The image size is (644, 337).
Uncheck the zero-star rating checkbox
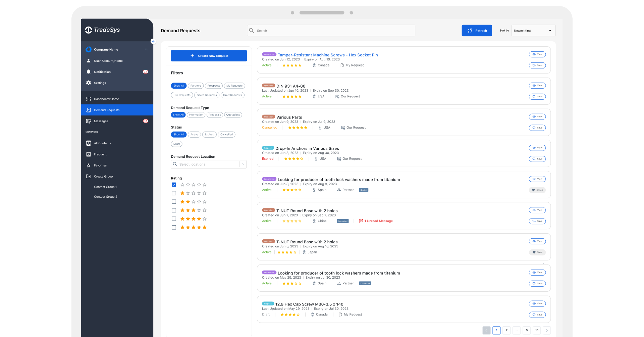click(x=174, y=185)
